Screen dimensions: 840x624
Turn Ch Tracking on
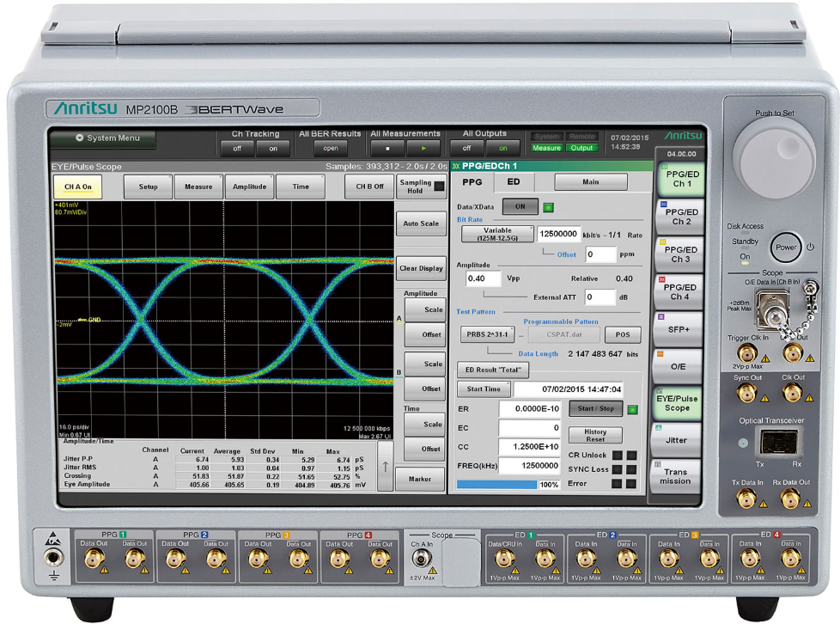point(273,148)
